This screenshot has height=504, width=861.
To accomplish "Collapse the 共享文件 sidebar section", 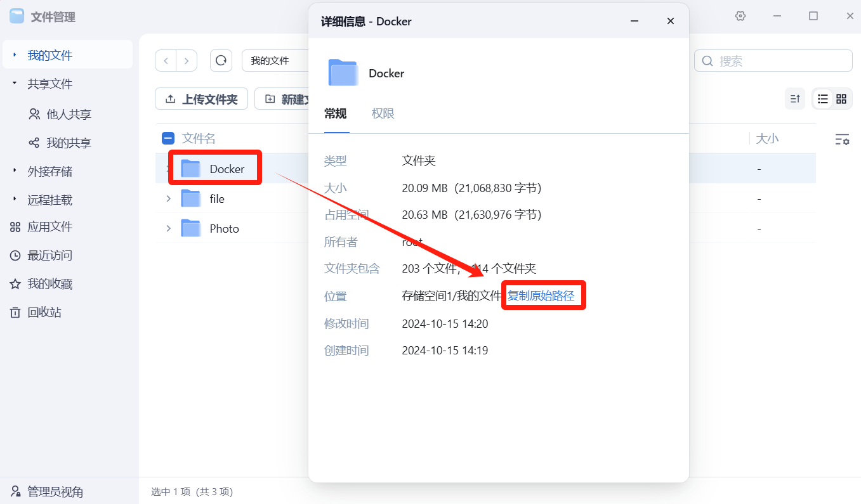I will tap(15, 84).
